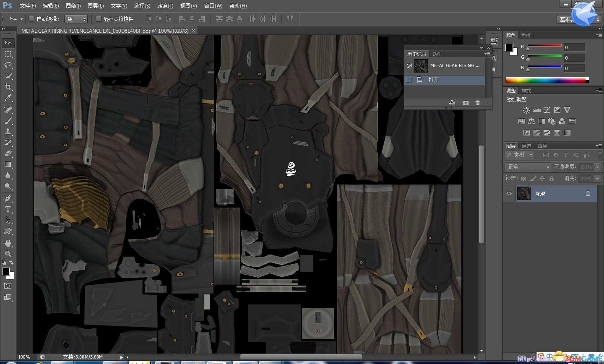Select the Clone Stamp tool
Screen dimensions: 604x364
coord(8,132)
